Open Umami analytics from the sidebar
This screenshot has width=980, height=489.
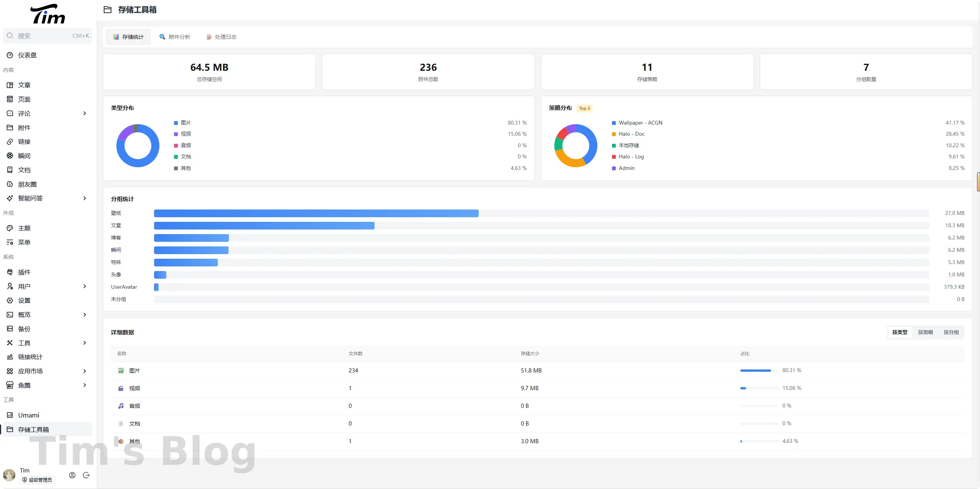coord(28,415)
